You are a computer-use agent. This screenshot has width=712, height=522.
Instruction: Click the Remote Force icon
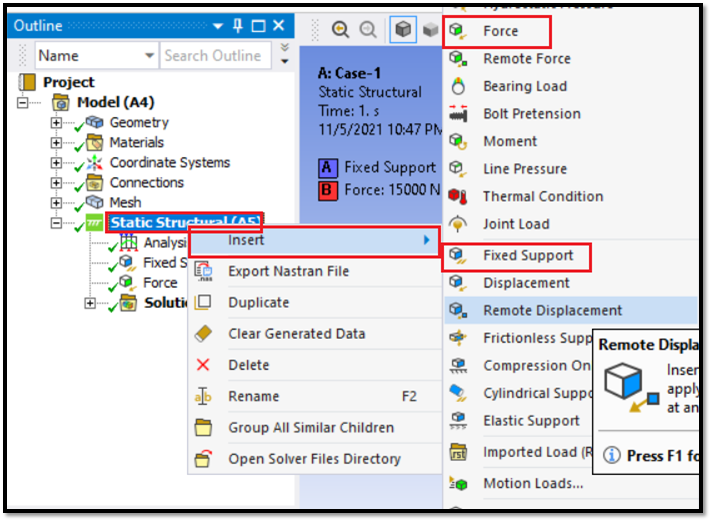click(458, 59)
